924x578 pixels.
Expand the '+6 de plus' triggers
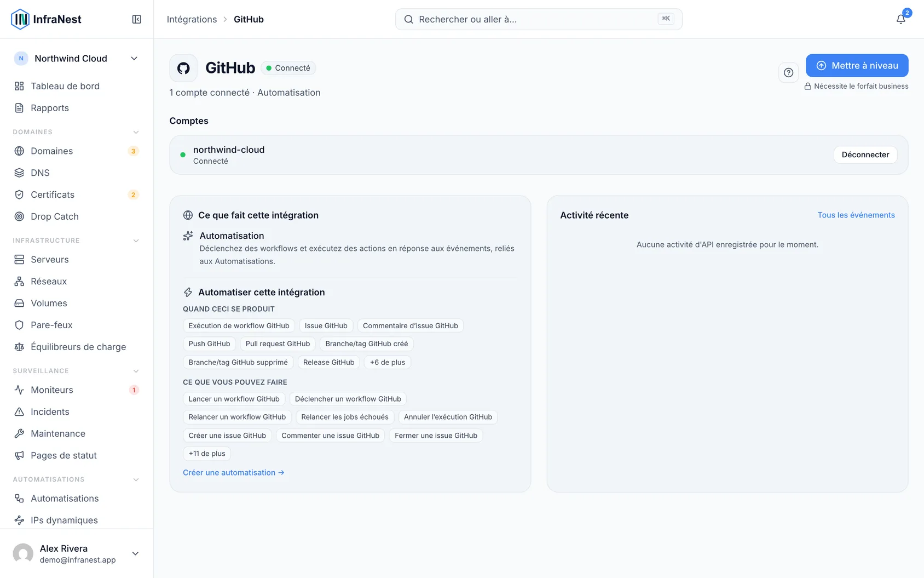coord(388,362)
